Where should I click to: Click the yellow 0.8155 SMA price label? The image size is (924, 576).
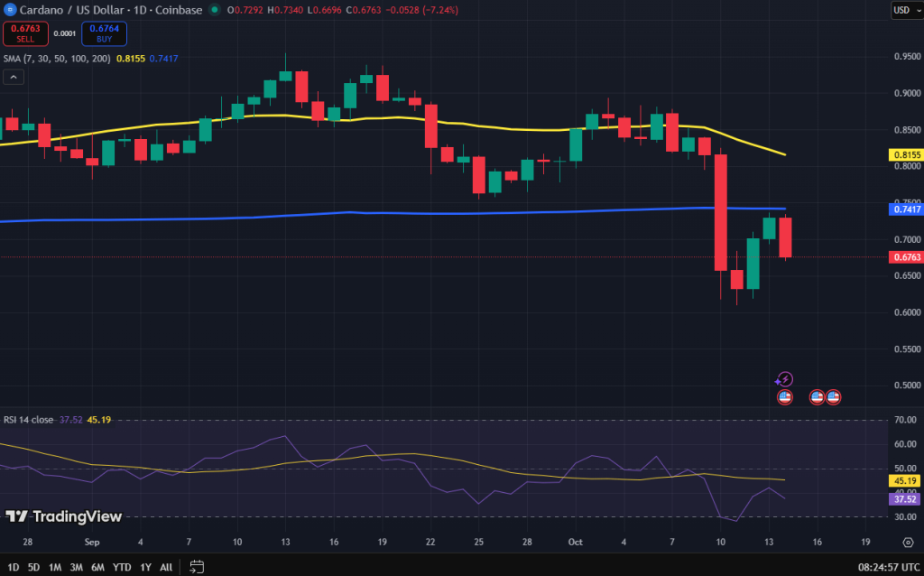(x=906, y=155)
